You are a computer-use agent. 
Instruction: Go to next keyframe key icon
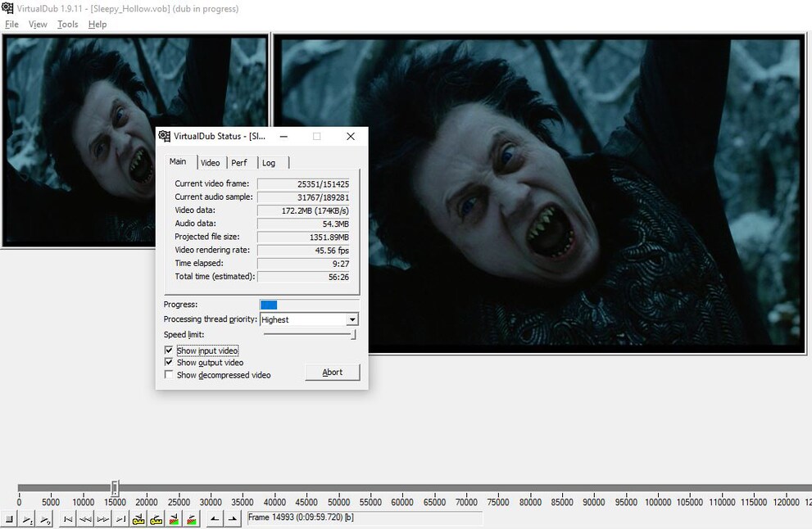(x=156, y=518)
